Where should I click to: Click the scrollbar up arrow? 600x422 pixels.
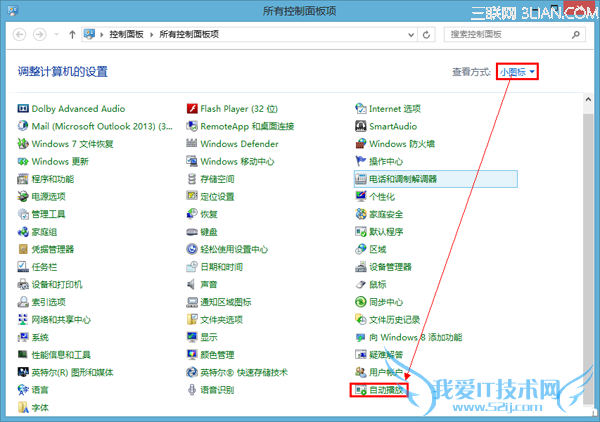(x=588, y=99)
